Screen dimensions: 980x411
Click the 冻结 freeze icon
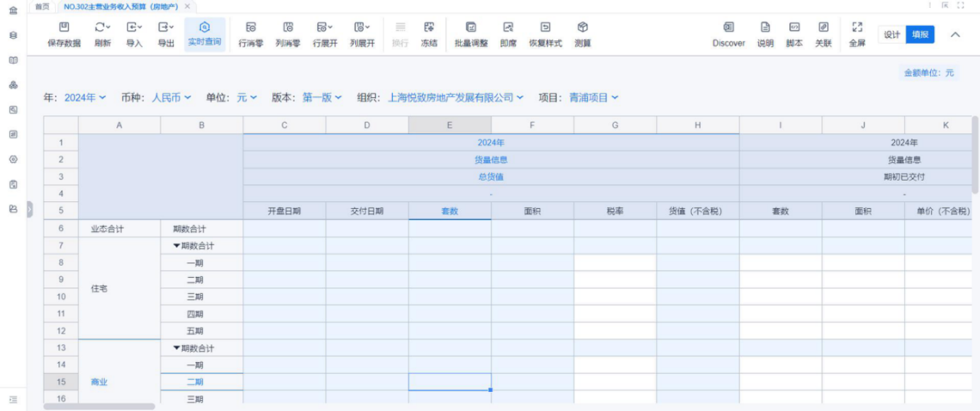point(429,28)
